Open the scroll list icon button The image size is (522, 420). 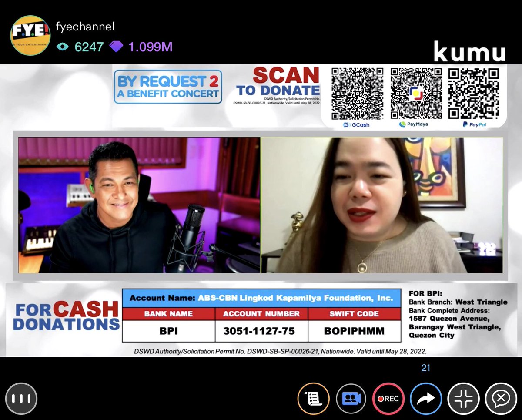(x=313, y=399)
